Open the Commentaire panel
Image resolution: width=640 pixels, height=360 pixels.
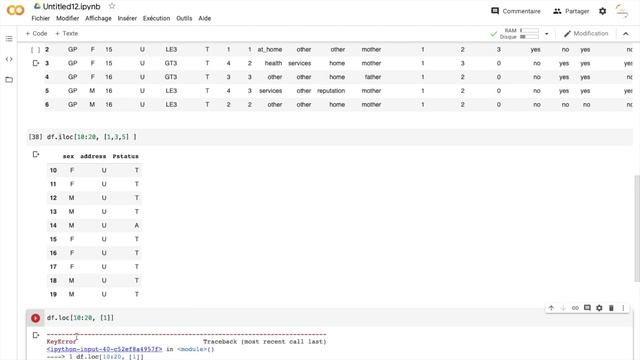pyautogui.click(x=516, y=11)
